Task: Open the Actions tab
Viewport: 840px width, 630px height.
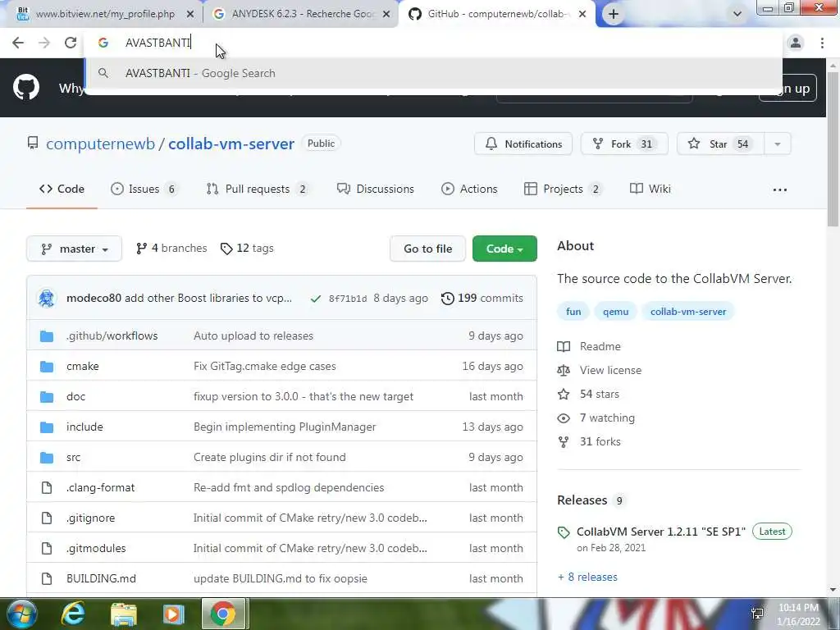Action: point(469,189)
